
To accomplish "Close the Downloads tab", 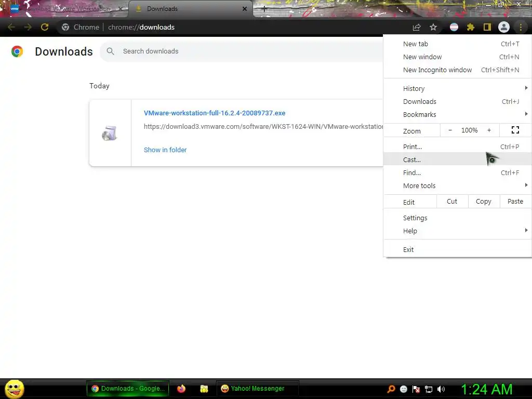I will tap(245, 9).
